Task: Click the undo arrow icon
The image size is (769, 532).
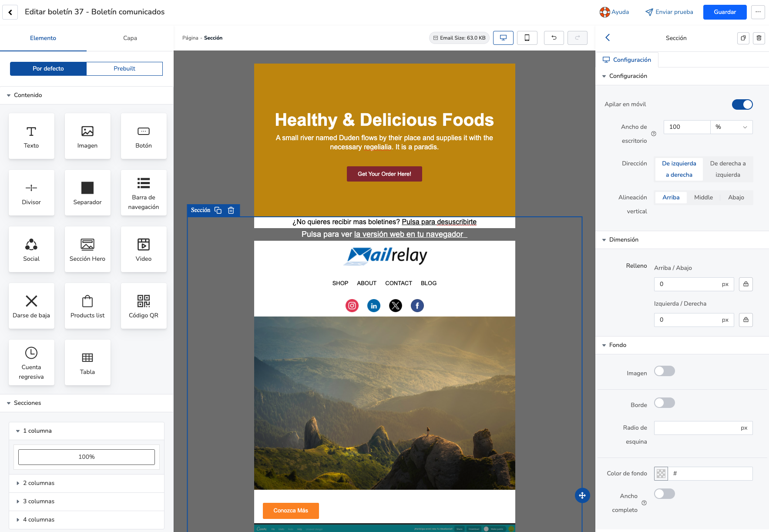Action: [x=554, y=38]
